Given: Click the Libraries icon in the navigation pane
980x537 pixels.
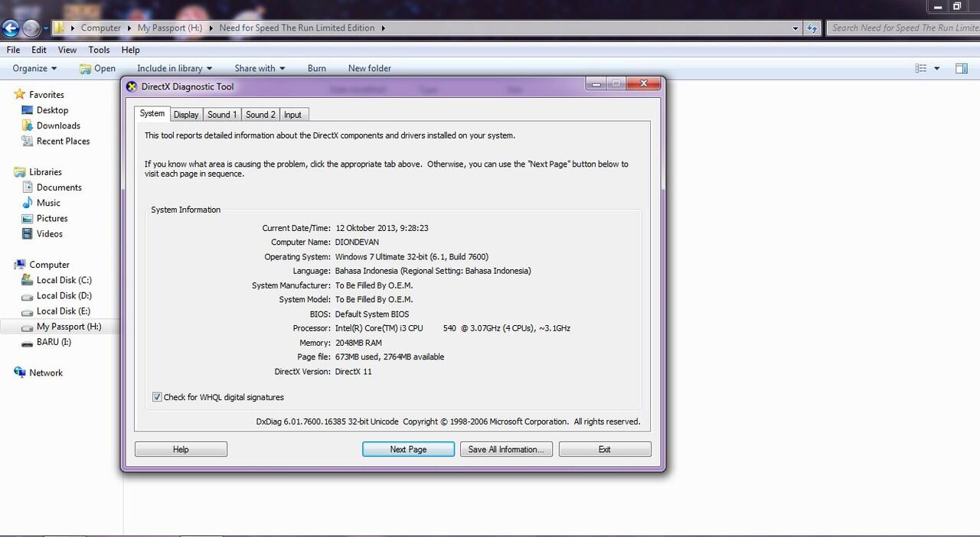Looking at the screenshot, I should [20, 172].
